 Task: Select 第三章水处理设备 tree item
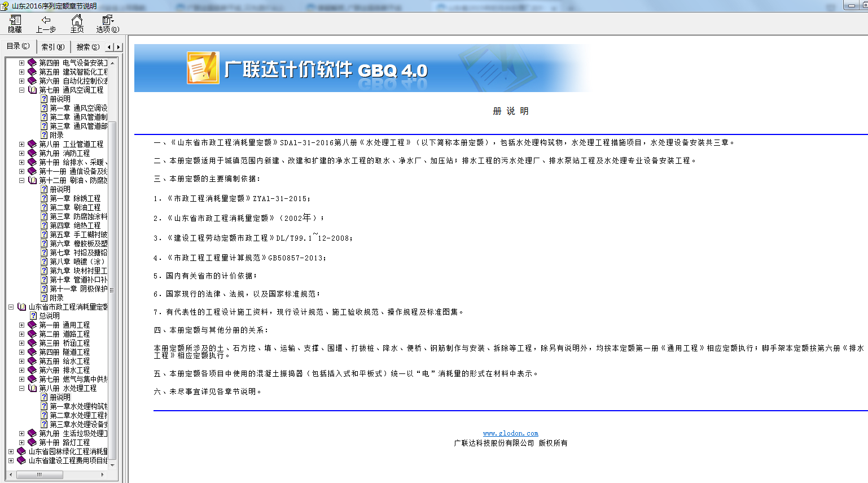point(78,424)
